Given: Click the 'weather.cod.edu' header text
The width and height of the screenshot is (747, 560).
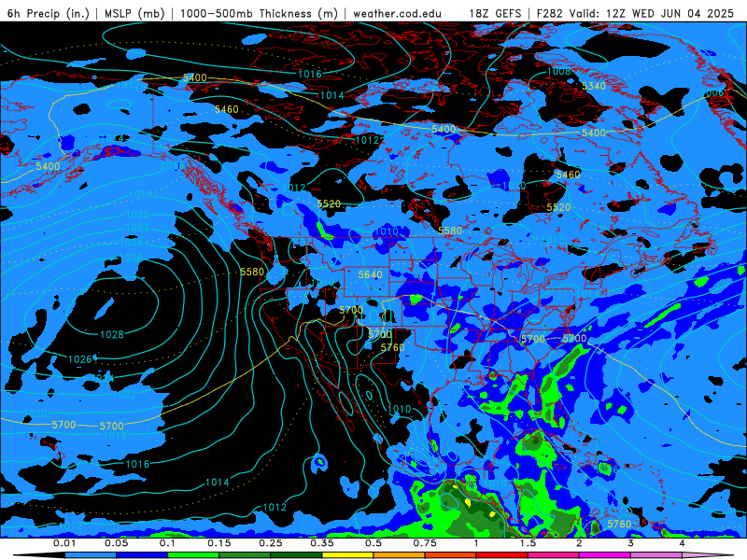Looking at the screenshot, I should coord(397,13).
